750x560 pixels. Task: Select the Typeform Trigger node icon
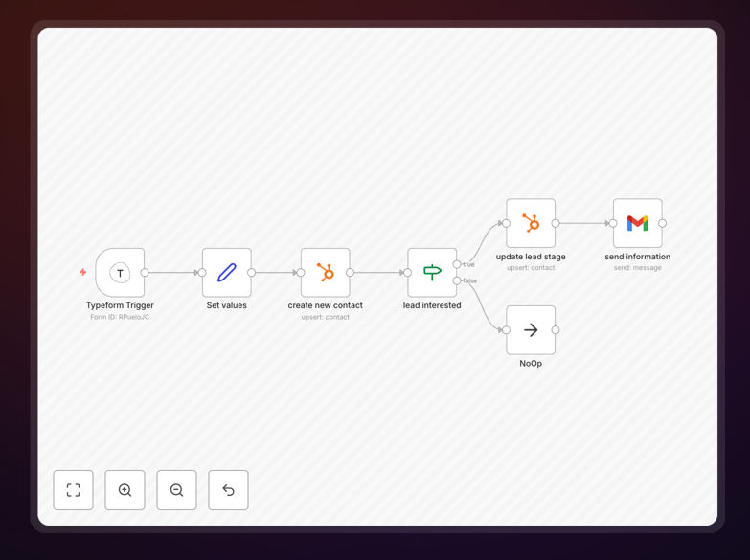point(120,273)
